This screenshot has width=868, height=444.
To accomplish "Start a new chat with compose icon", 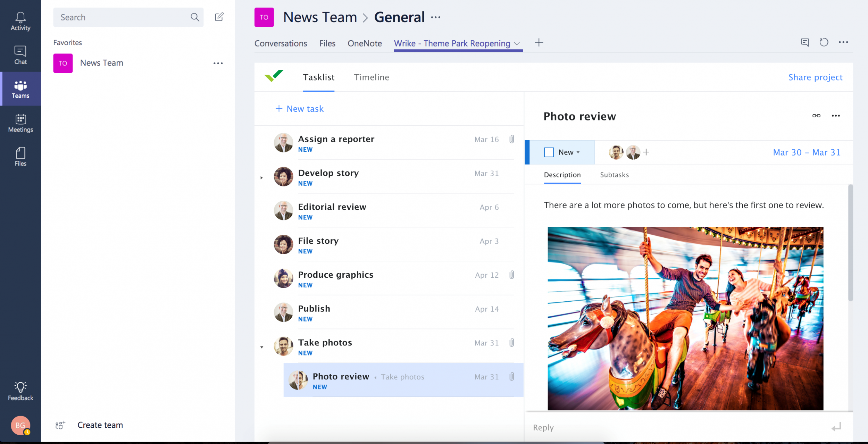I will pos(219,17).
